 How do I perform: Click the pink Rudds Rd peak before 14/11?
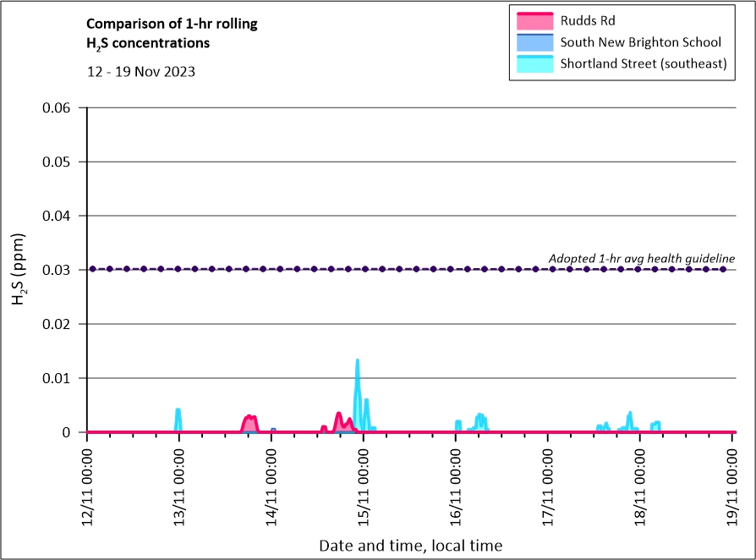point(249,418)
